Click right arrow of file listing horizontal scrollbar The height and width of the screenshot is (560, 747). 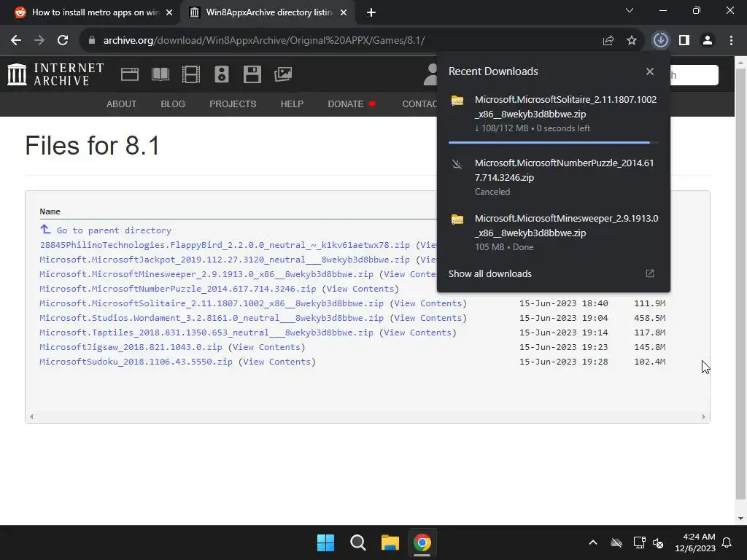tap(704, 416)
